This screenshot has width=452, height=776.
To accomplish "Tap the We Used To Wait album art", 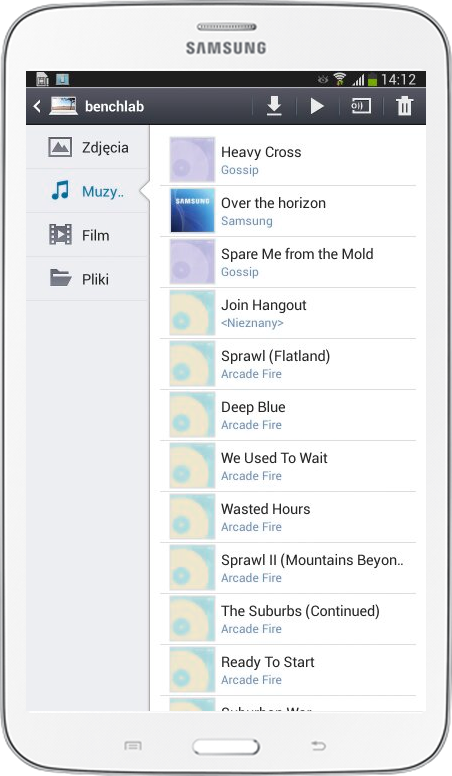I will pos(192,466).
